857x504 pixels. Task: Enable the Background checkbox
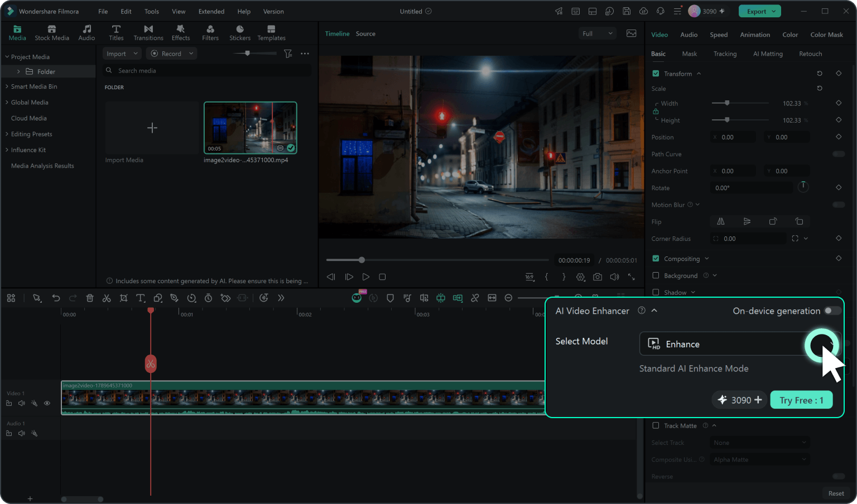point(656,275)
